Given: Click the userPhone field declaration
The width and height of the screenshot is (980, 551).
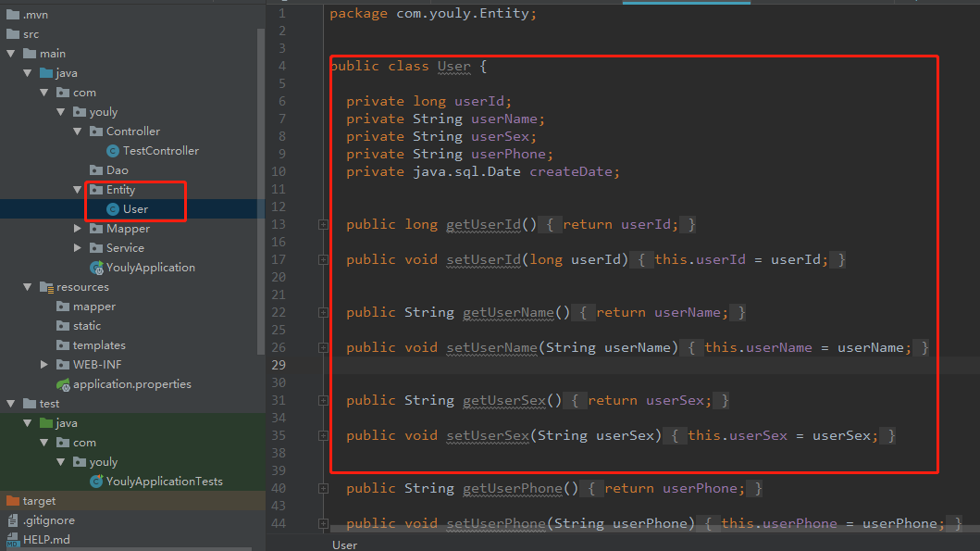Looking at the screenshot, I should [x=508, y=155].
